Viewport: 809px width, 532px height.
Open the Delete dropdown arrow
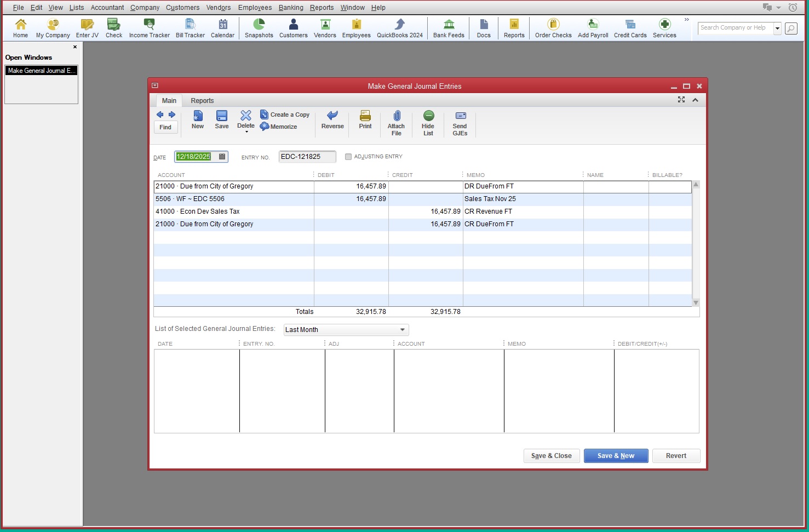click(x=246, y=132)
